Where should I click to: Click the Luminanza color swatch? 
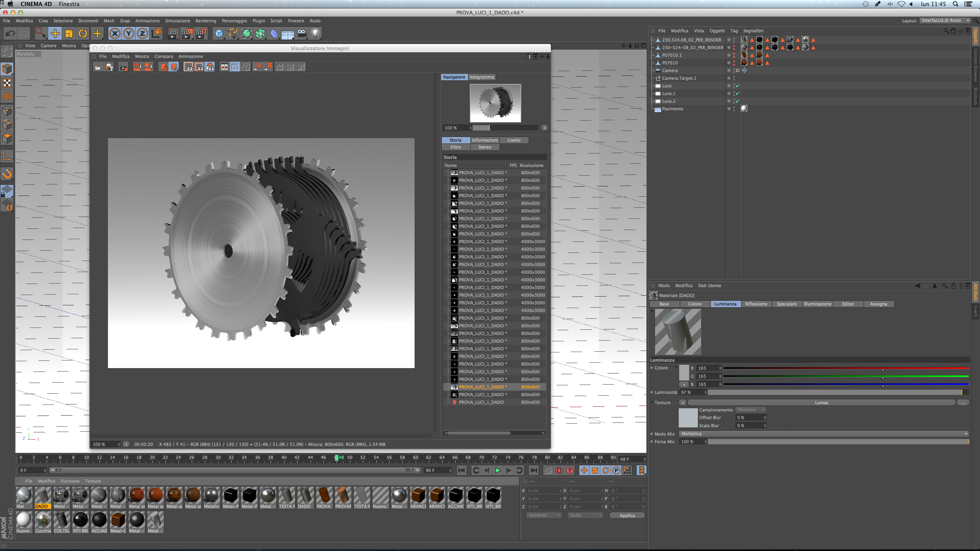[684, 372]
